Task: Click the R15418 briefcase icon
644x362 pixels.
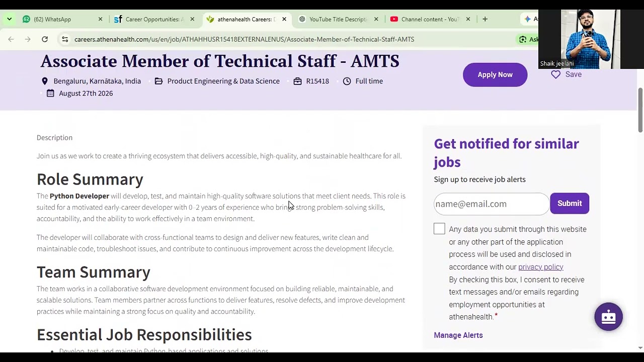Action: coord(297,81)
